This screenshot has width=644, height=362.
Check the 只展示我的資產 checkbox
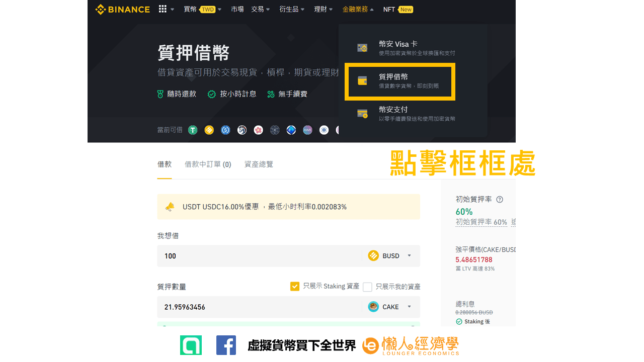click(367, 287)
